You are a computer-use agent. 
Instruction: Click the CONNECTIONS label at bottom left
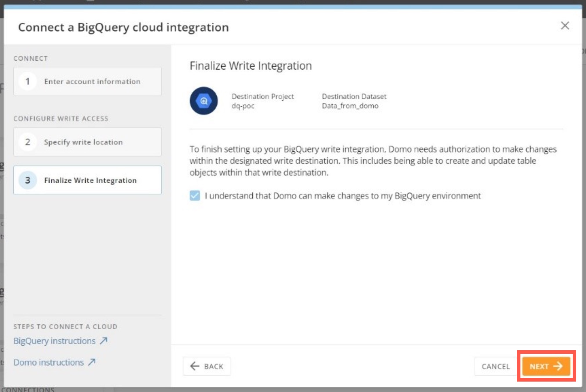pos(28,389)
